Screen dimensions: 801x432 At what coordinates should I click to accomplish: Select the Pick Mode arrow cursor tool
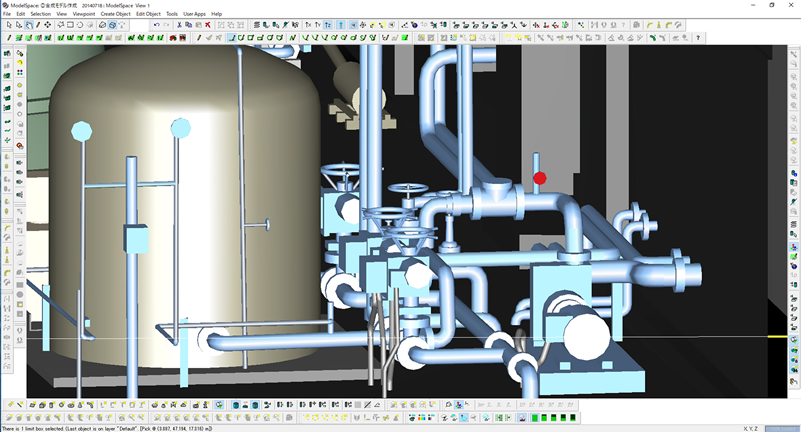coord(8,25)
